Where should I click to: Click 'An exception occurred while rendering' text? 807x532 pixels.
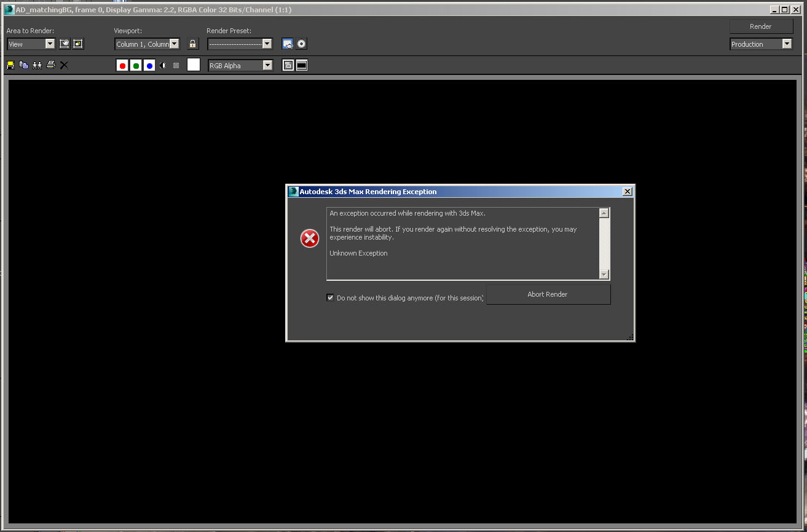tap(407, 213)
